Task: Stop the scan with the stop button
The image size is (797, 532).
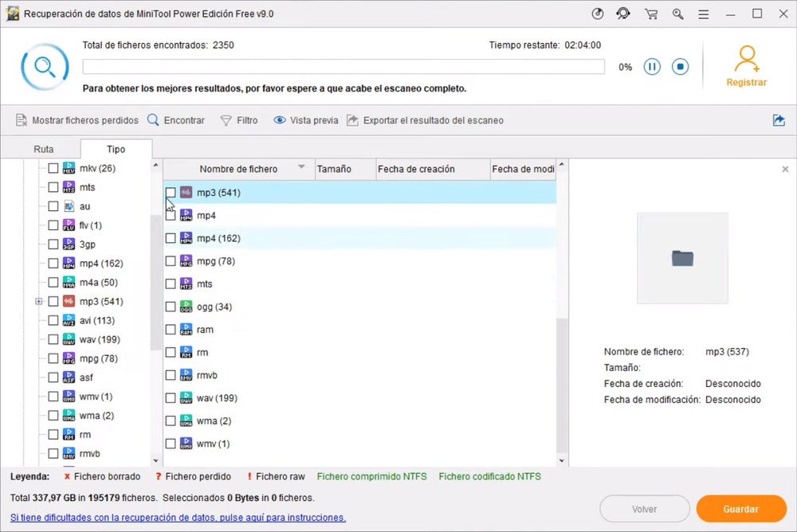Action: 680,67
